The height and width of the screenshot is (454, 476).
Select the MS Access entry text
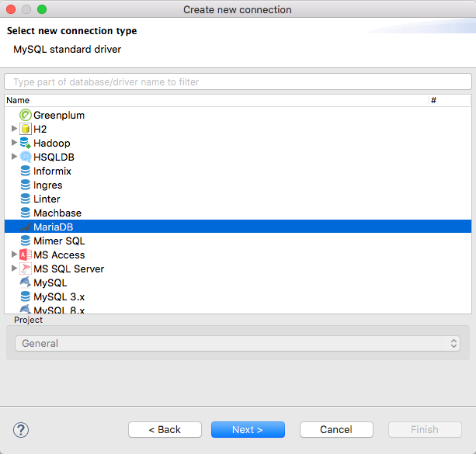pos(59,255)
